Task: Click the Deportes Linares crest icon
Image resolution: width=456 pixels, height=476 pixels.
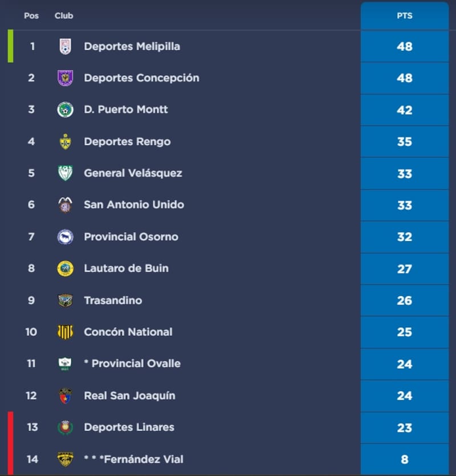Action: tap(66, 428)
